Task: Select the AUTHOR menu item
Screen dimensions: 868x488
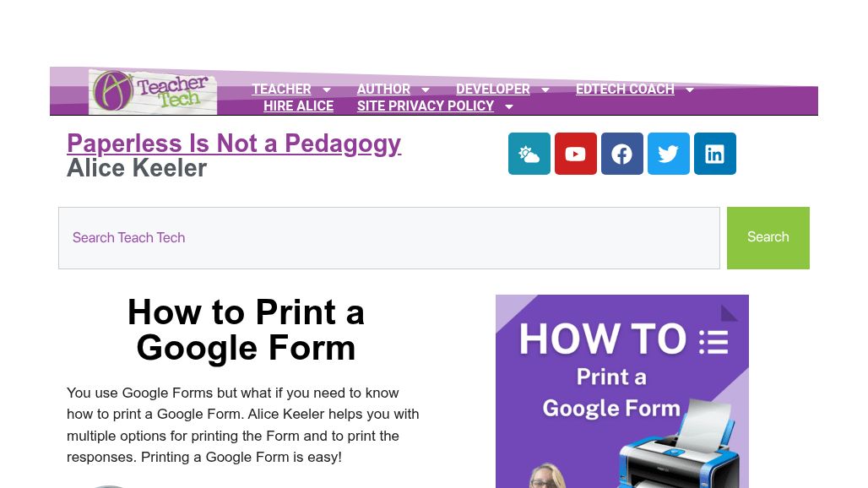Action: (383, 89)
